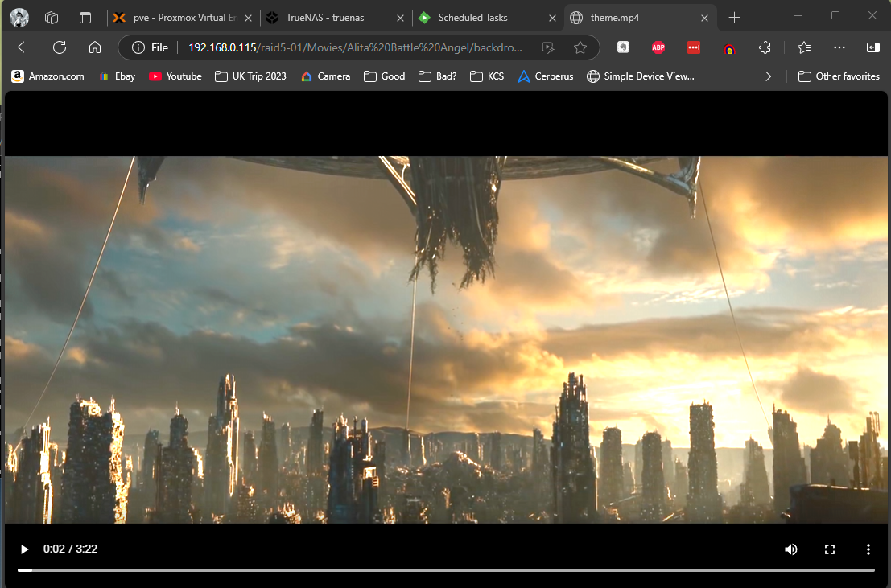Open the Camera bookmark
The width and height of the screenshot is (891, 588).
click(x=326, y=76)
